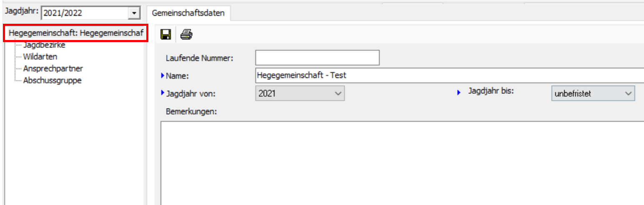Screen dimensions: 644x205
Task: Open the Jagdjahr 2021/2022 dropdown arrow
Action: pyautogui.click(x=133, y=13)
